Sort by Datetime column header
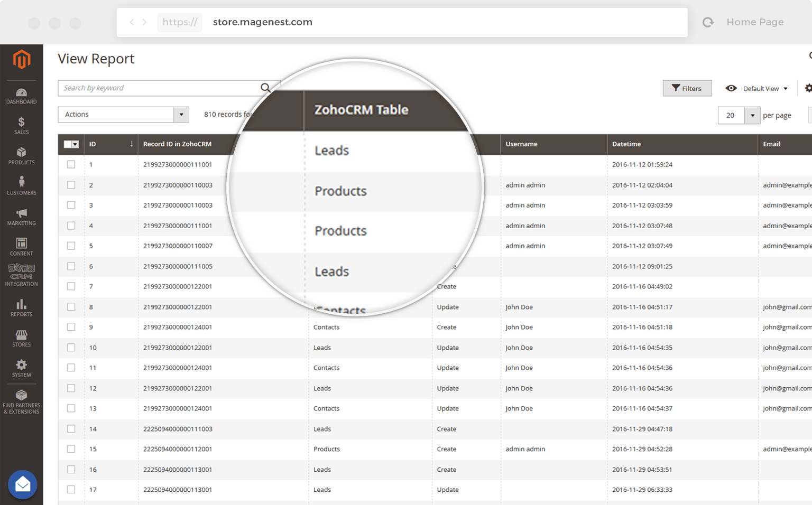 point(626,144)
